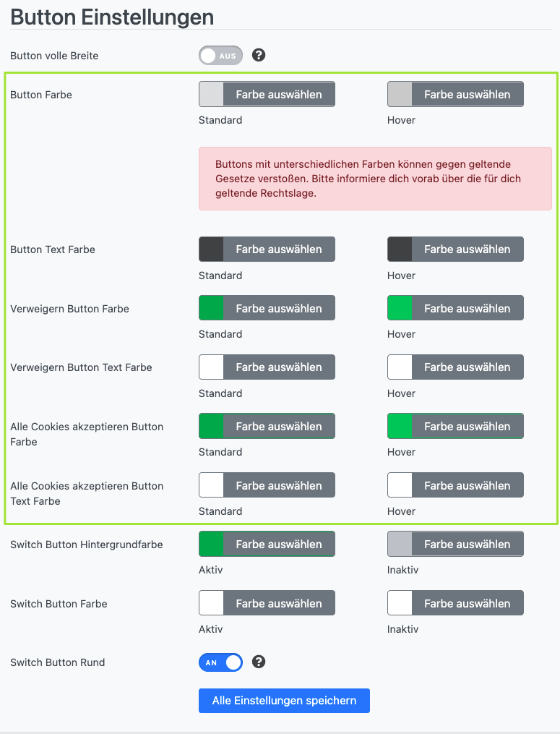This screenshot has width=560, height=734.
Task: Click standard Button Text Farbe dark swatch
Action: [x=212, y=249]
